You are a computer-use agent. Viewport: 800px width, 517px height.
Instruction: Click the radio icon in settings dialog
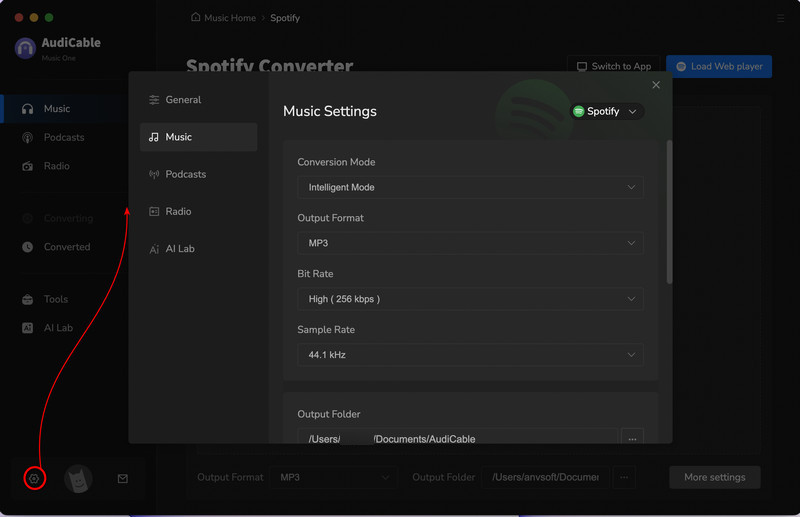point(154,211)
